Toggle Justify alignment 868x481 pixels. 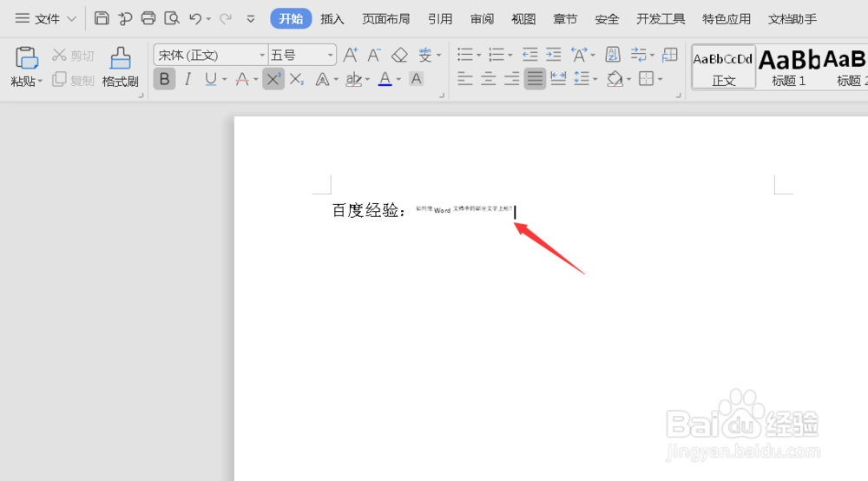coord(535,79)
